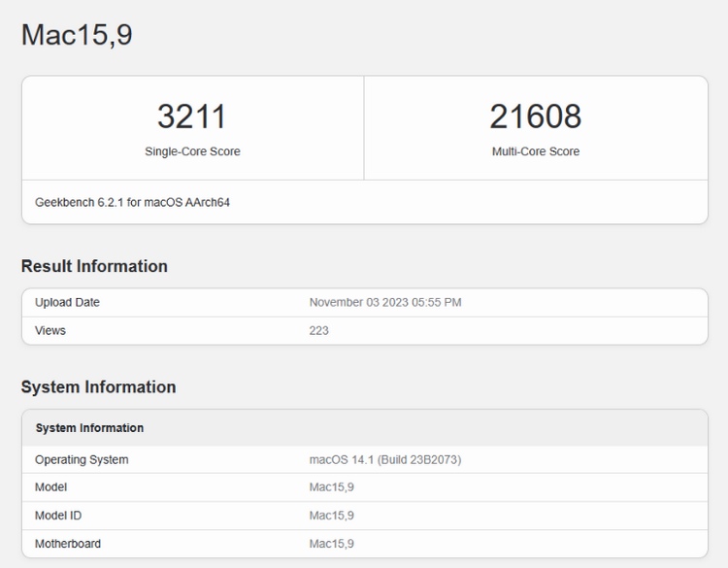Click the bold System Information table header
Viewport: 728px width, 568px height.
coord(89,428)
